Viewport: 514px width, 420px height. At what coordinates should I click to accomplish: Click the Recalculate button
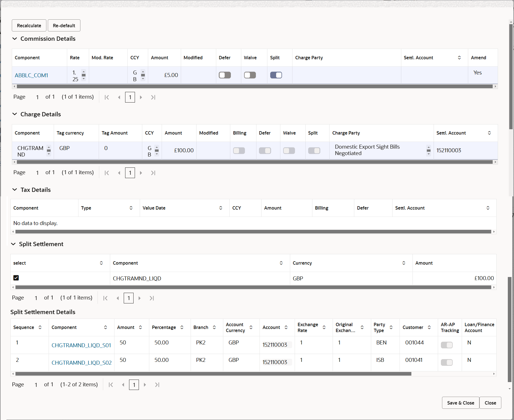click(29, 25)
